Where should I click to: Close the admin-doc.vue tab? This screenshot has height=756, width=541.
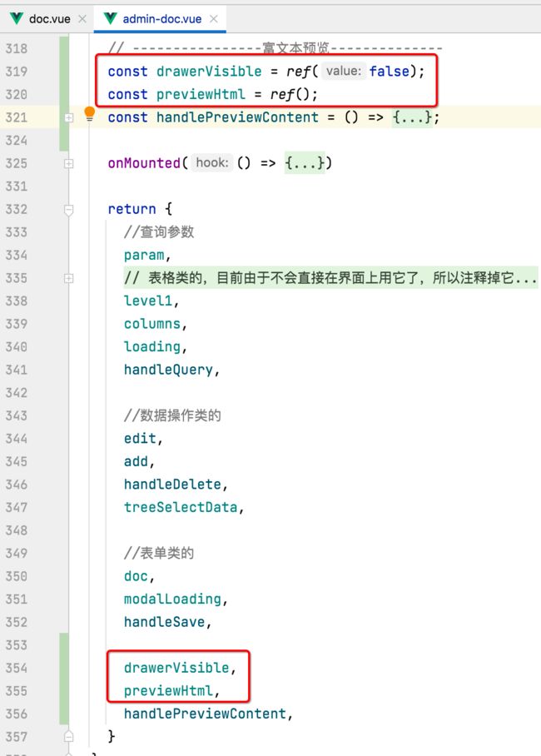(214, 19)
